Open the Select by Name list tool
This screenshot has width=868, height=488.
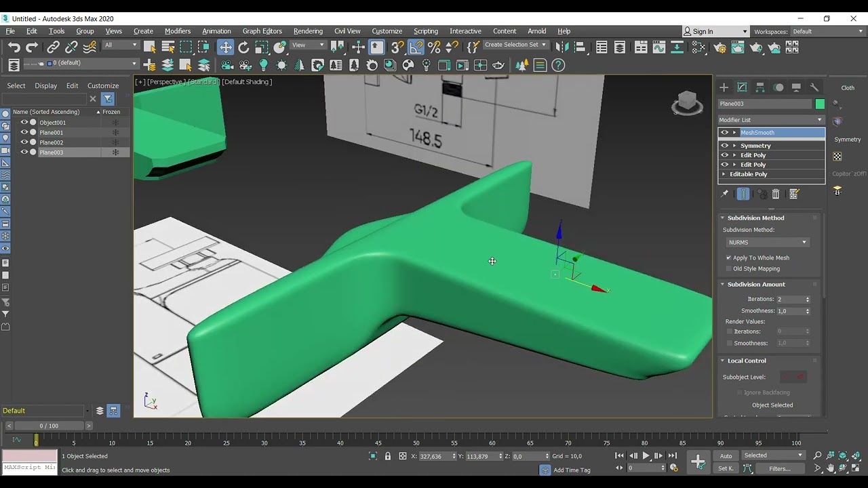(168, 47)
